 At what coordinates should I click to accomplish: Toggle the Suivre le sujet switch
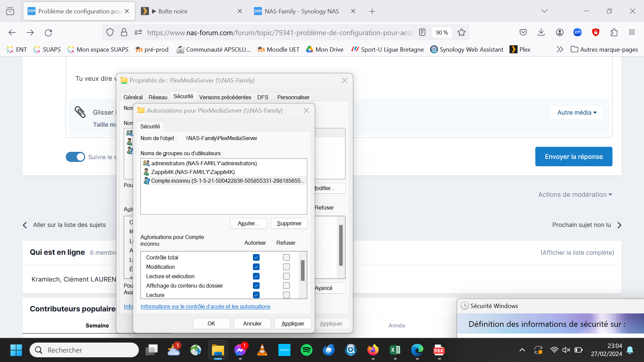coord(75,157)
